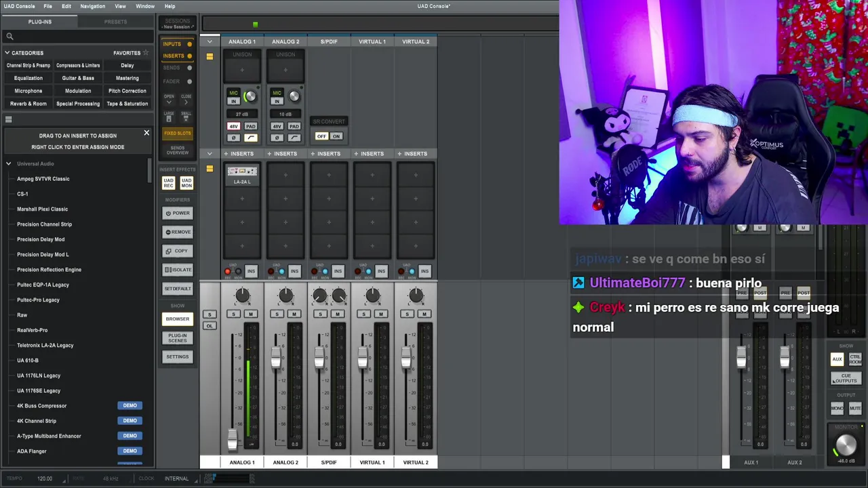Close the drag-to-insert hint banner

[146, 133]
